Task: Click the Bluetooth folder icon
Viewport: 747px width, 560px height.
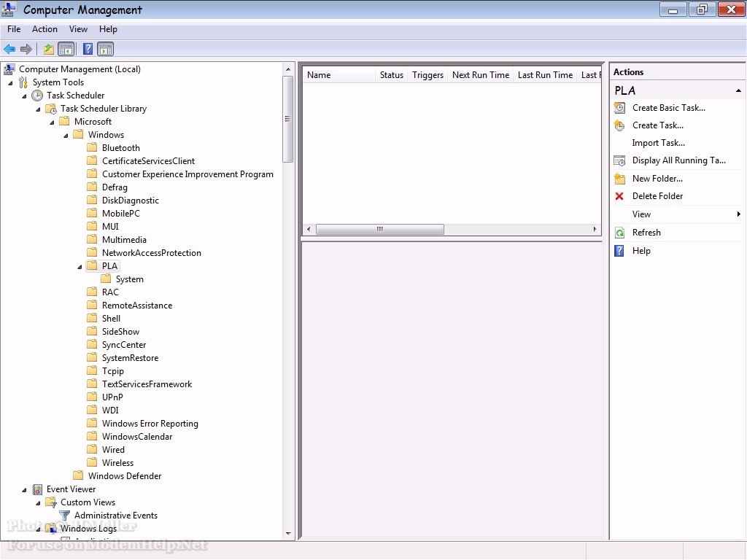Action: (x=93, y=147)
